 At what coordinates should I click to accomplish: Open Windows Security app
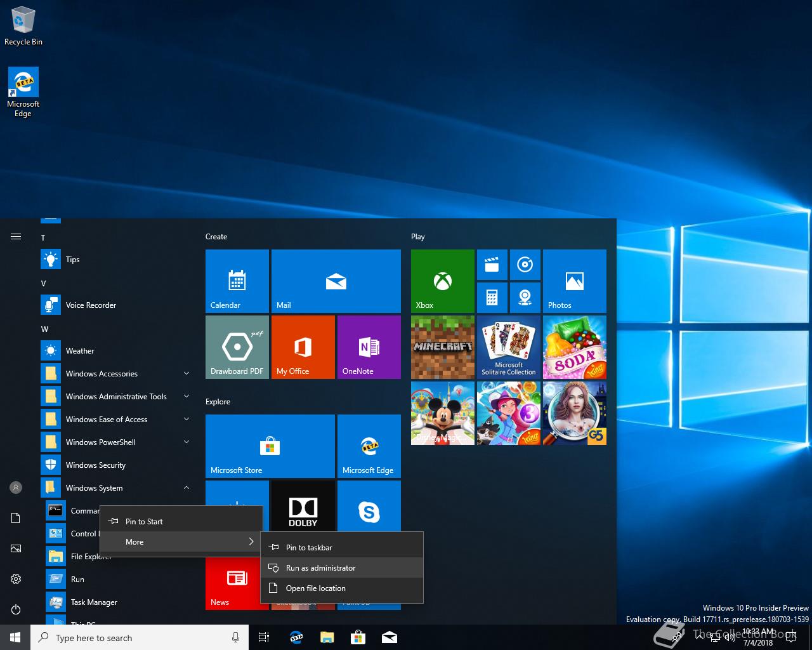point(117,465)
